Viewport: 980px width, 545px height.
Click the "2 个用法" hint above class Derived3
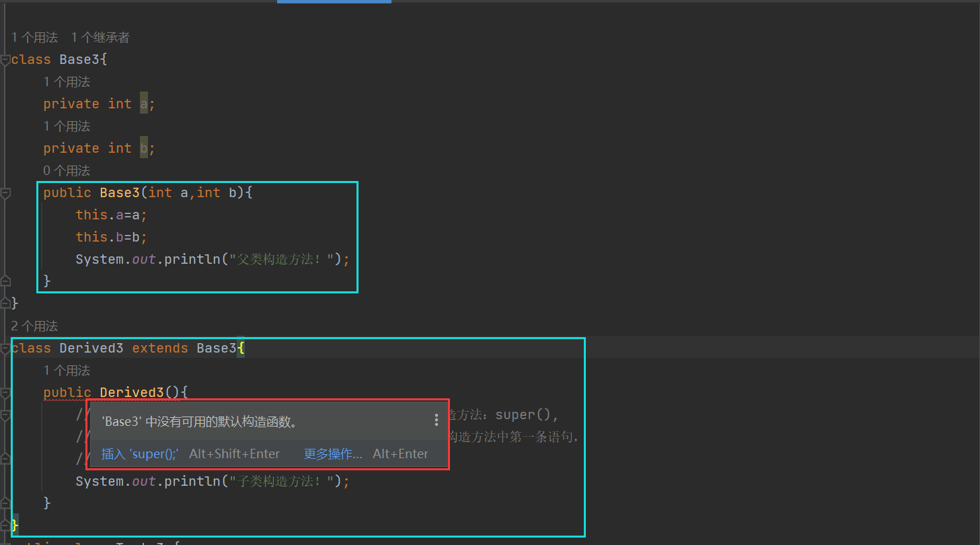pos(34,326)
